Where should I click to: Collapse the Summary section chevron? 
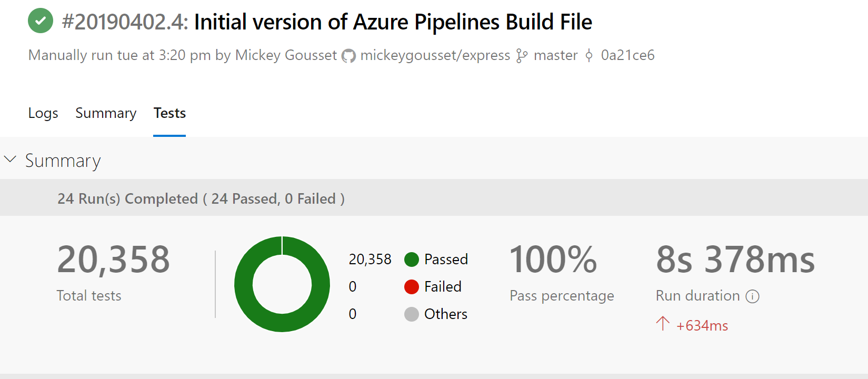(11, 159)
